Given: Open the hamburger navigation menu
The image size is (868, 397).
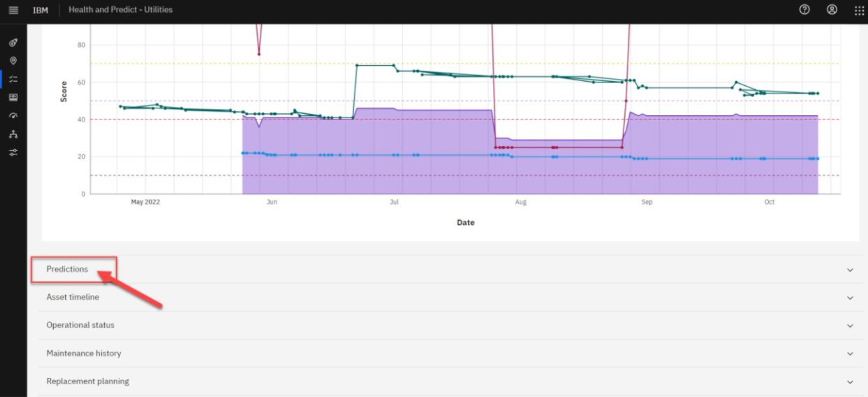Looking at the screenshot, I should pos(13,10).
